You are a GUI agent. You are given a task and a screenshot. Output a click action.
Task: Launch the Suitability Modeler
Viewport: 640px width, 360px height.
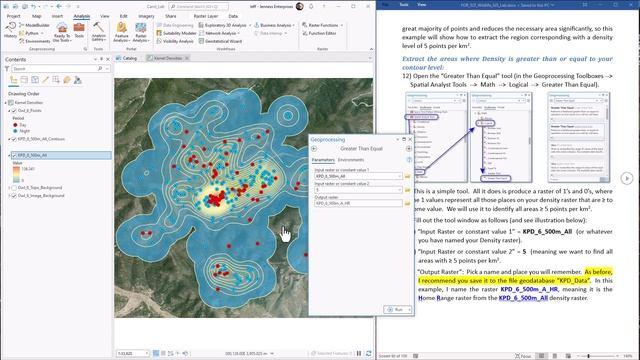[176, 33]
